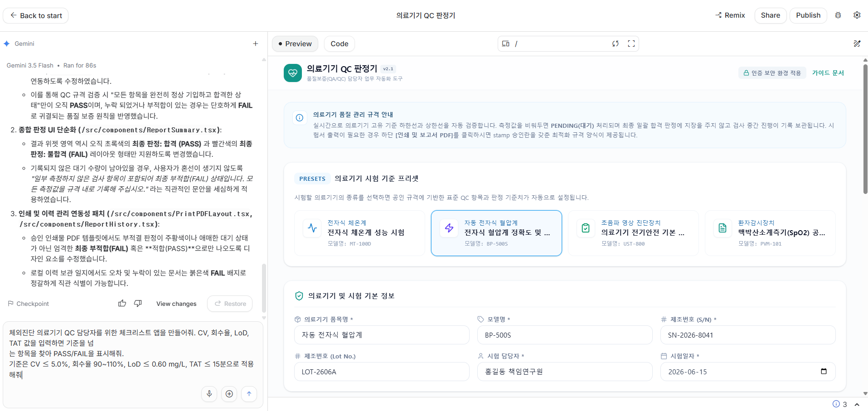Switch to the Code tab
This screenshot has width=868, height=411.
(x=339, y=44)
